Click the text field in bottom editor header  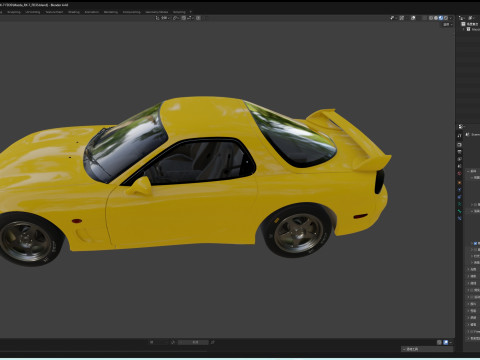193,342
